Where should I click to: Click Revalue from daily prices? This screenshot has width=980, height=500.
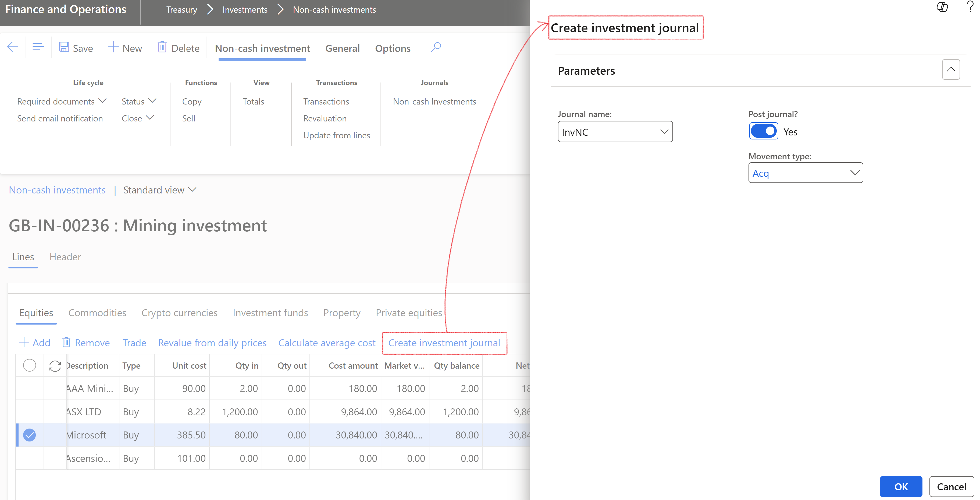(212, 343)
